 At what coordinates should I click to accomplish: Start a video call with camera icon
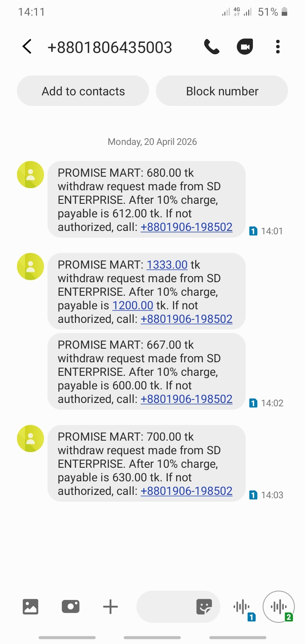[244, 47]
